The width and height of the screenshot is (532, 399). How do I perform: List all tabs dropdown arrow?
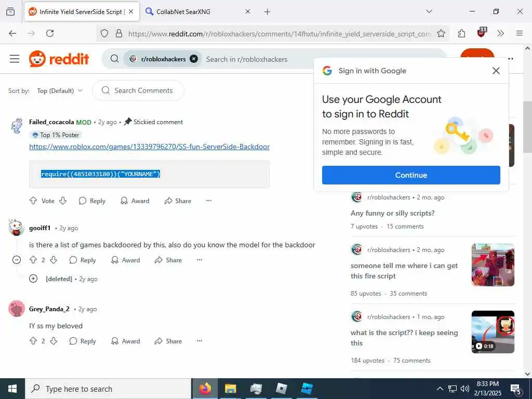(x=429, y=11)
